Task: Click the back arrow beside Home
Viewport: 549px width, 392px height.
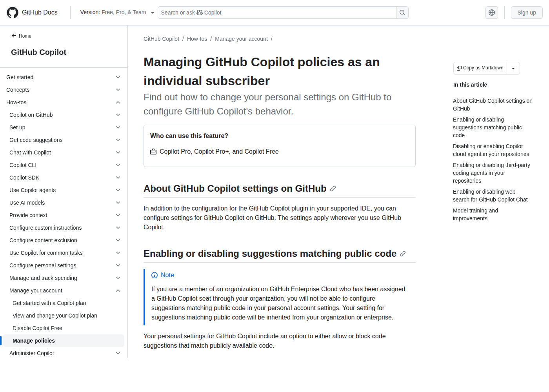Action: coord(14,36)
